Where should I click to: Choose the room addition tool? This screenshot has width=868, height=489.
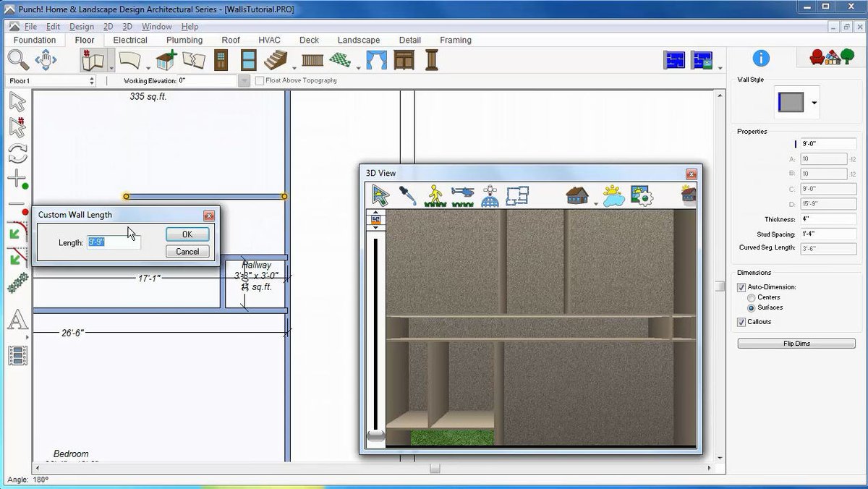click(x=166, y=59)
